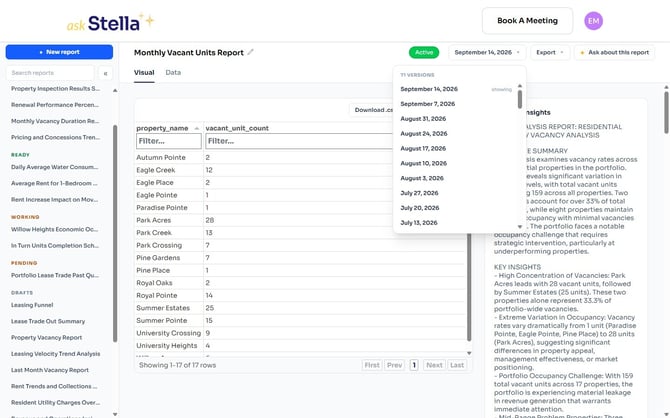Open Last Month Vacancy Report

50,370
